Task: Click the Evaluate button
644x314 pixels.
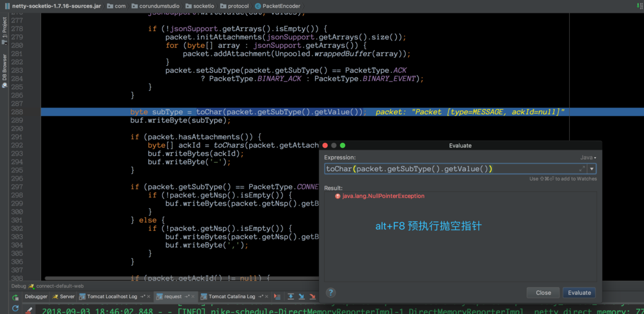Action: [579, 293]
